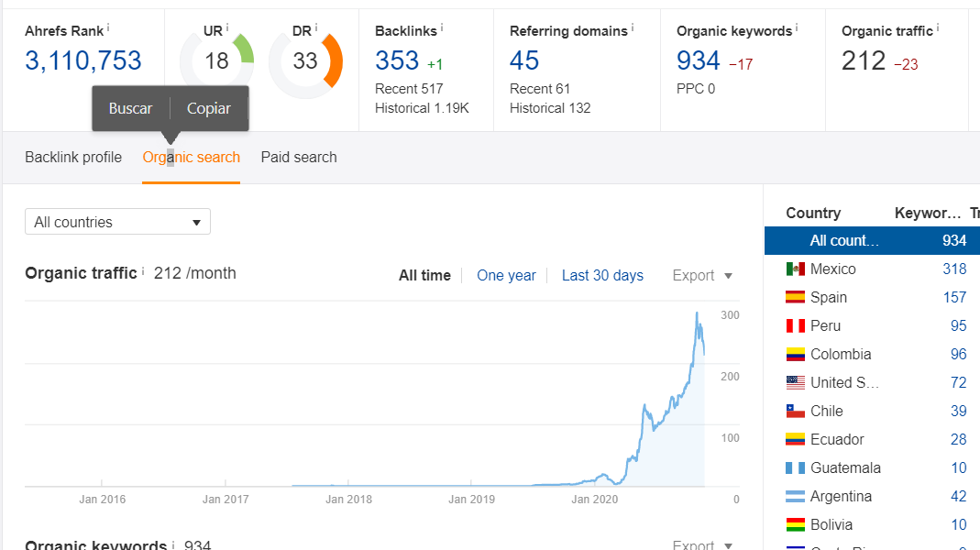
Task: Click the Organic traffic header info icon
Action: pos(938,27)
